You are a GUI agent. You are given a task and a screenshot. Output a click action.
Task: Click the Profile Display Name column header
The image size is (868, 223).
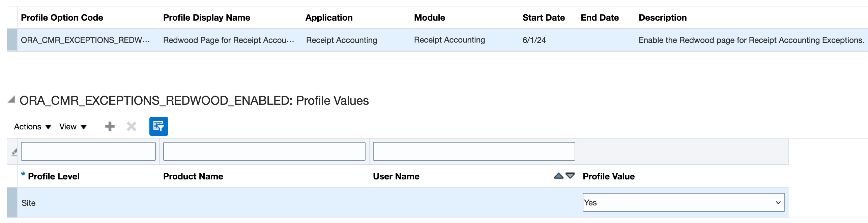[206, 18]
